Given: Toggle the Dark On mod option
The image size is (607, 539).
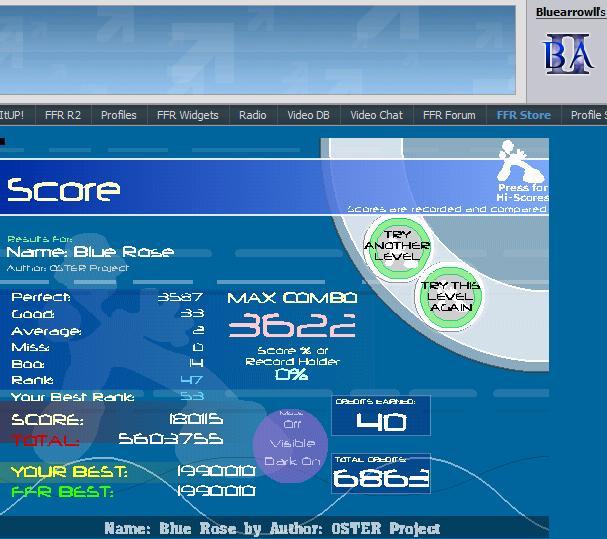Looking at the screenshot, I should pos(291,461).
